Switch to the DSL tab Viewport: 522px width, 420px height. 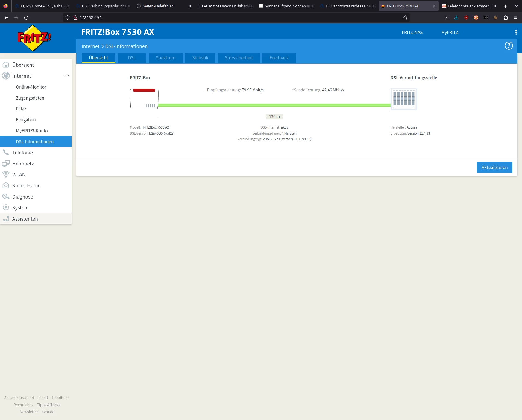pyautogui.click(x=132, y=58)
